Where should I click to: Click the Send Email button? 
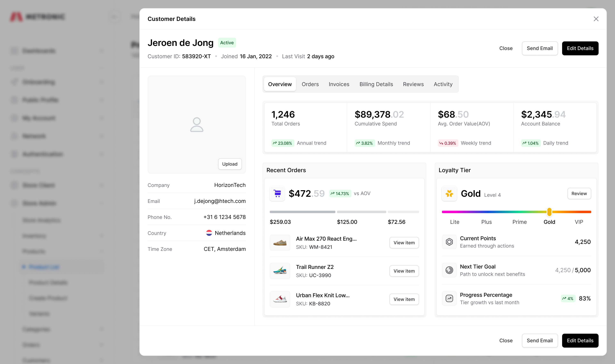tap(540, 48)
